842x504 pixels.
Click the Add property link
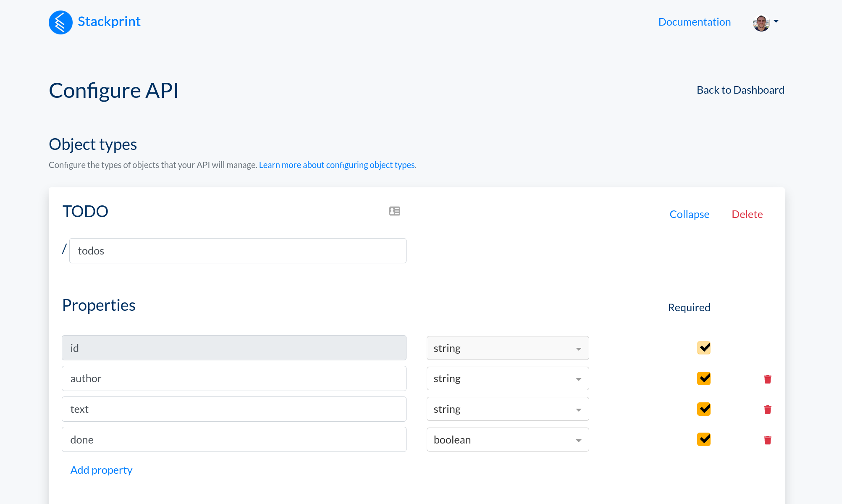[x=101, y=470]
